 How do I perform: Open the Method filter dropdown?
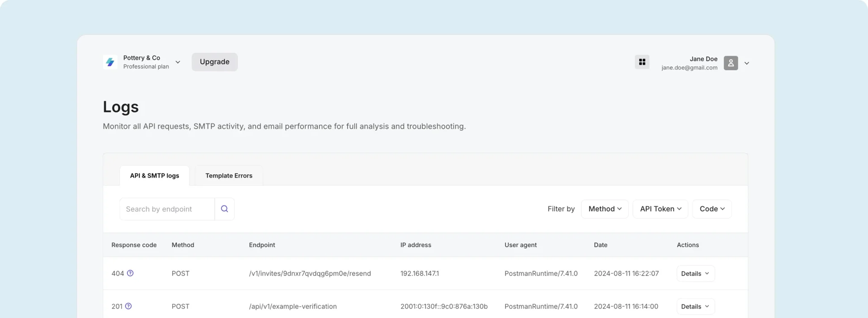604,209
